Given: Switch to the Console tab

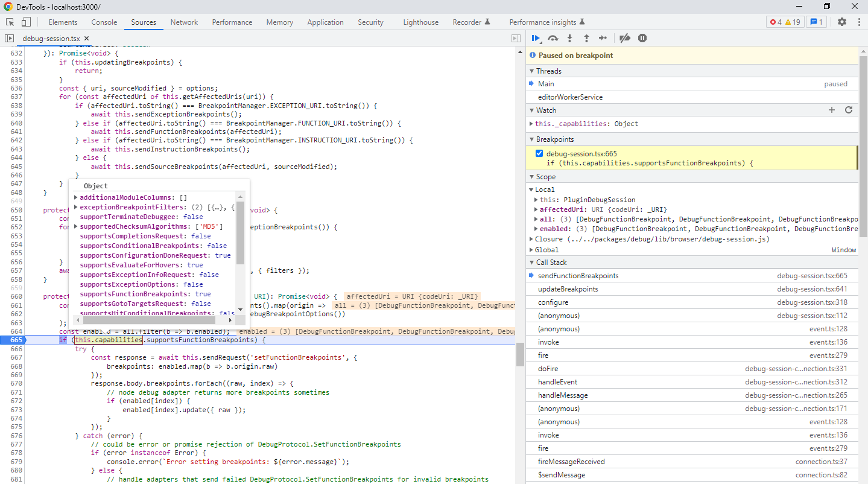Looking at the screenshot, I should tap(104, 22).
